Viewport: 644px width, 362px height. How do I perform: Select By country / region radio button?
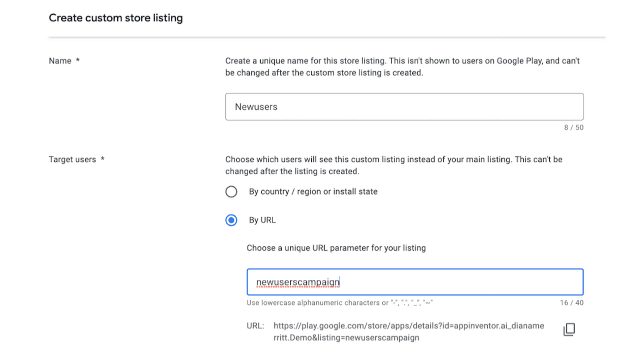(x=231, y=192)
